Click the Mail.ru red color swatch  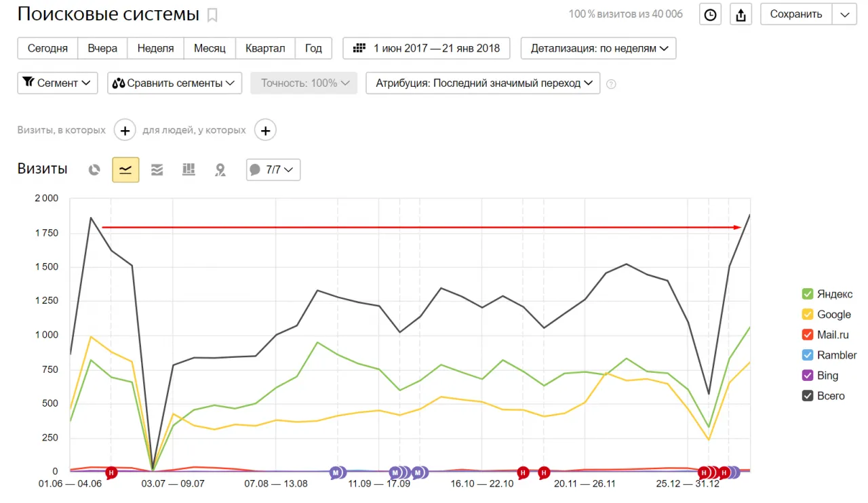pos(807,335)
